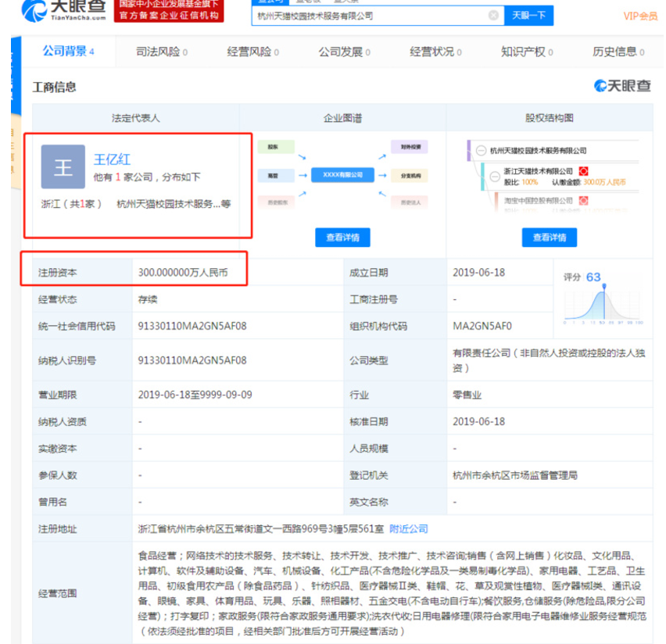Select the 股东 node in the enterprise graph
Screen dimensions: 666x644
point(275,146)
